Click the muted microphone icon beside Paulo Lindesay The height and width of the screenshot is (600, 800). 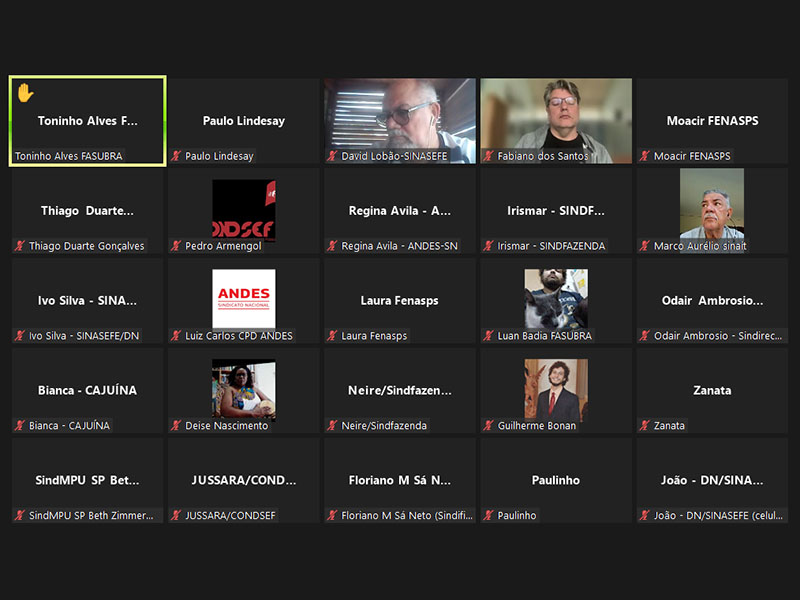point(176,156)
